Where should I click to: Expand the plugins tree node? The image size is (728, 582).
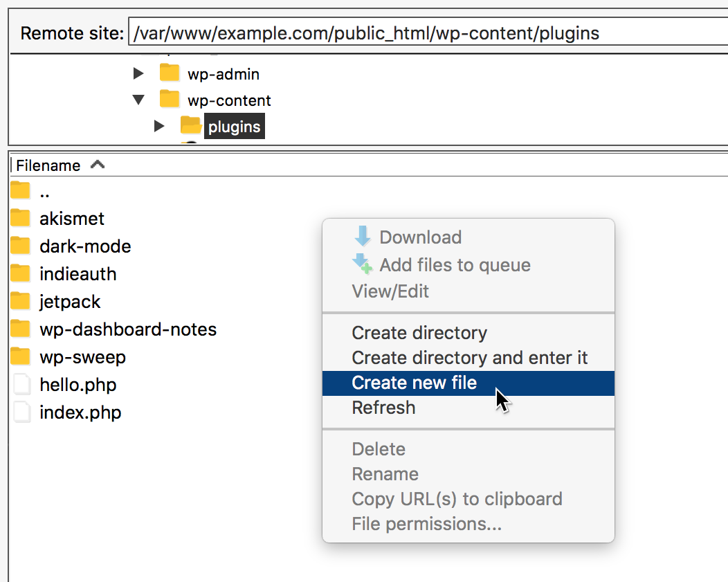click(x=159, y=126)
